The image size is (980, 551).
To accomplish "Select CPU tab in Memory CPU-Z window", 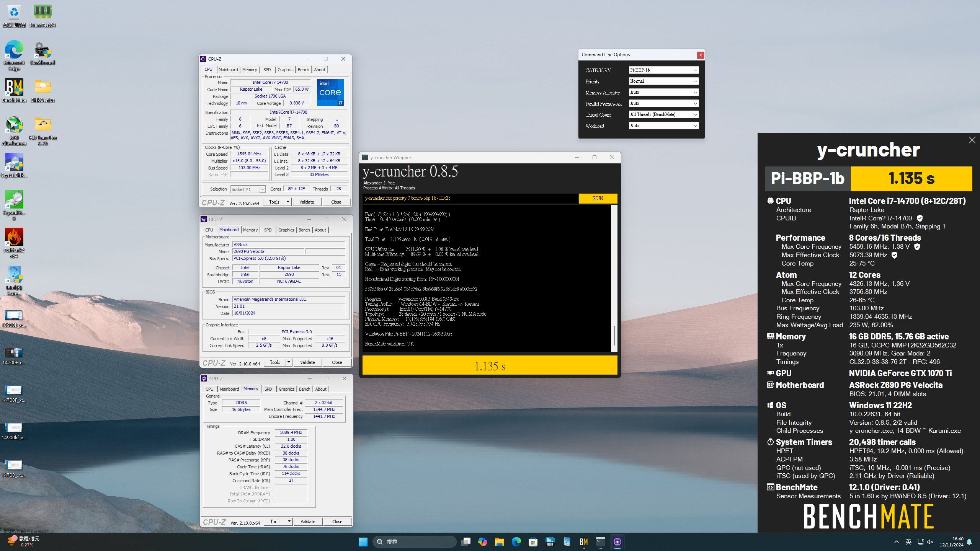I will point(209,389).
